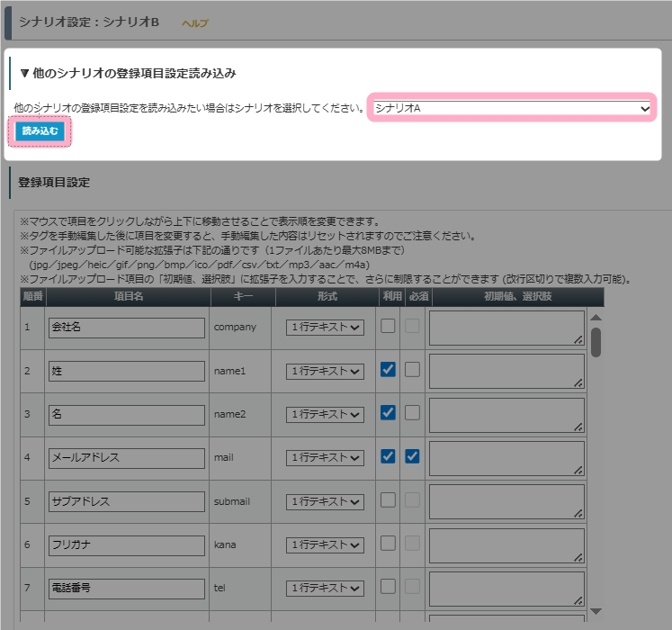This screenshot has height=630, width=672.
Task: Edit the フリガナ item name field
Action: 127,545
